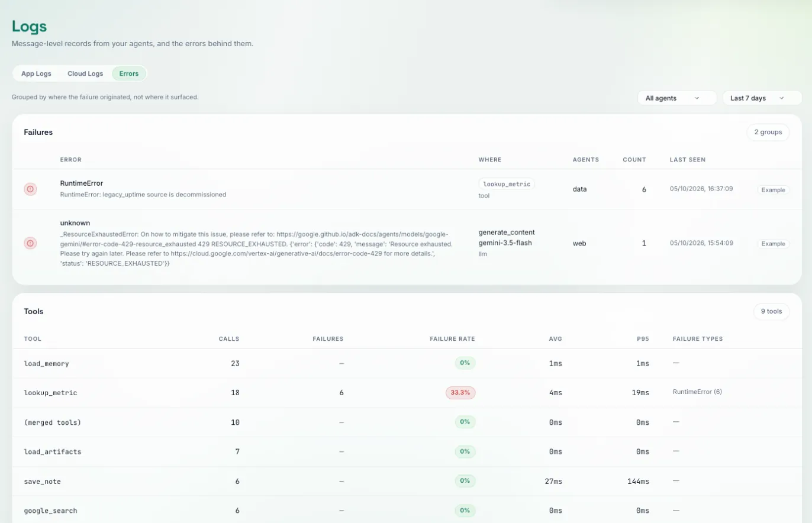Open the All agents filter dropdown
The height and width of the screenshot is (523, 812).
point(677,98)
